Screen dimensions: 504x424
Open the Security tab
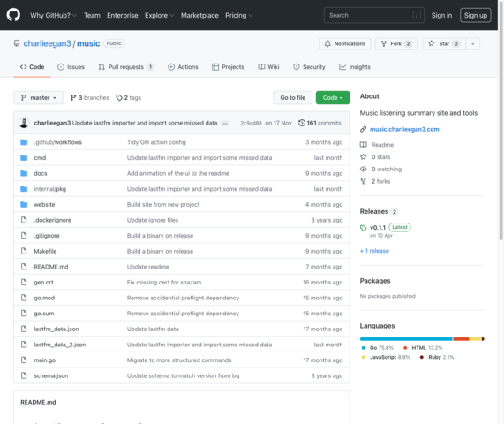(x=309, y=67)
